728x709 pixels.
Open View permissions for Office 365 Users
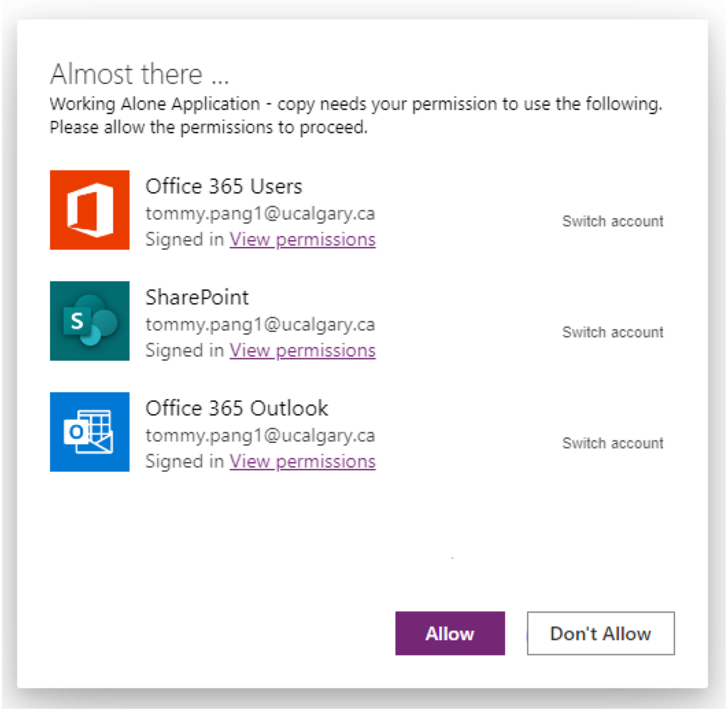302,239
